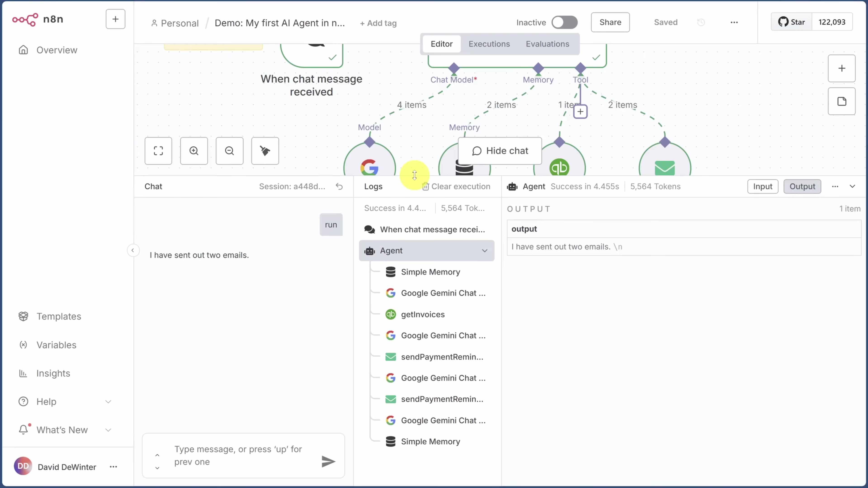Click the Personal project breadcrumb
Screen dimensions: 868x488
(175, 23)
